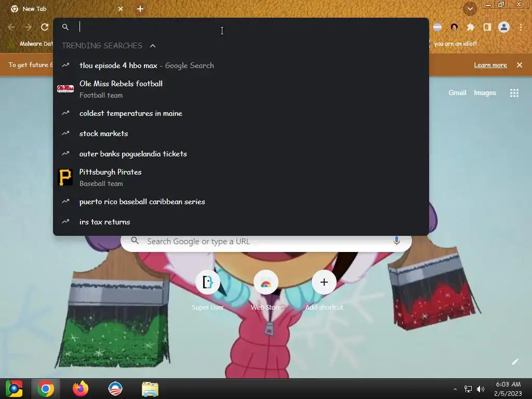Customize this page with pencil icon
532x399 pixels.
pos(515,362)
